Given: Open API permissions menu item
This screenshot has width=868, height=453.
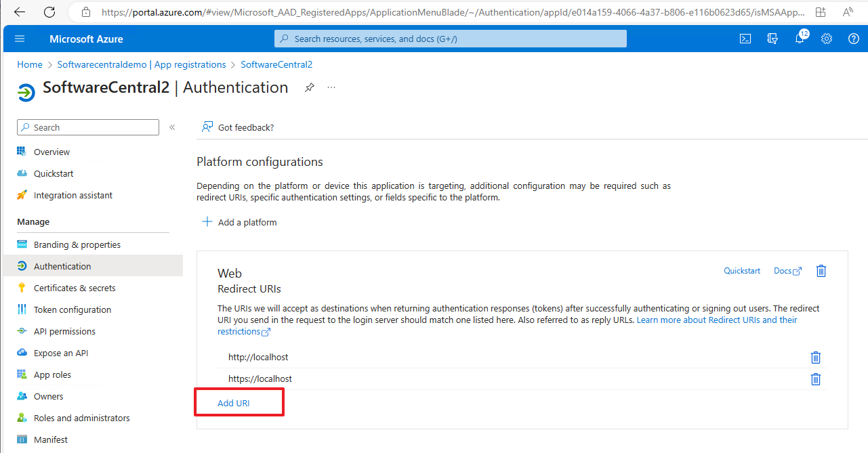Looking at the screenshot, I should point(64,331).
